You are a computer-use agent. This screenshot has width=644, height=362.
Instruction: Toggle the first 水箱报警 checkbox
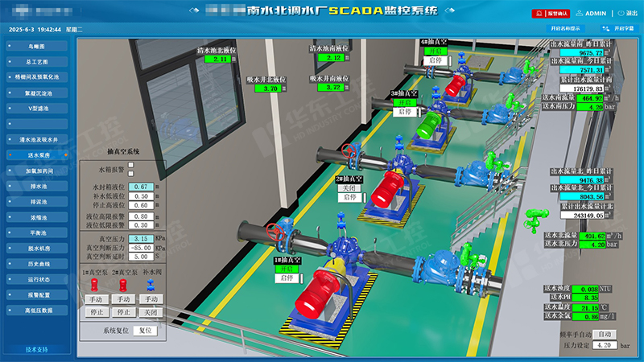(x=131, y=165)
